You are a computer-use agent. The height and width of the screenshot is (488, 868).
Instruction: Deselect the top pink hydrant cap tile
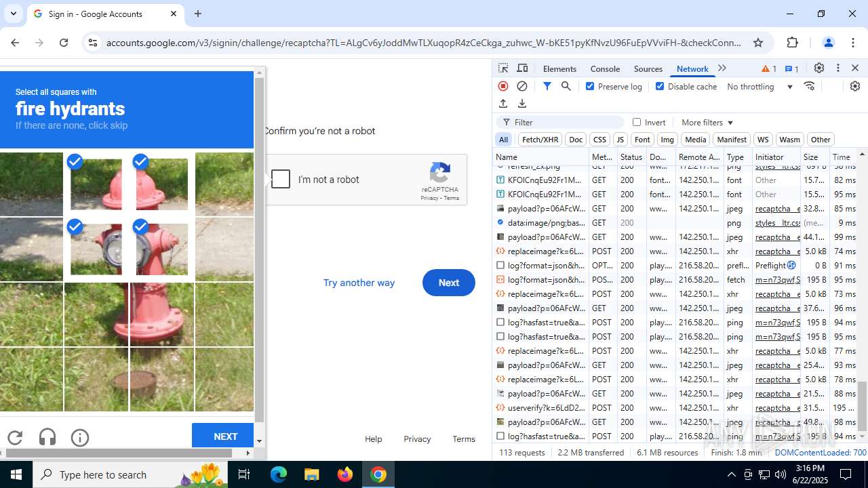pos(96,184)
